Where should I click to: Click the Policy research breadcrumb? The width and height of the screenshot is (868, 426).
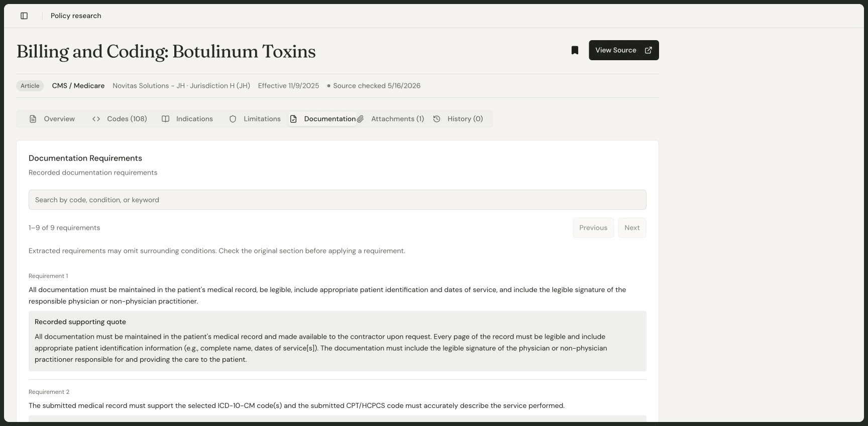click(76, 16)
